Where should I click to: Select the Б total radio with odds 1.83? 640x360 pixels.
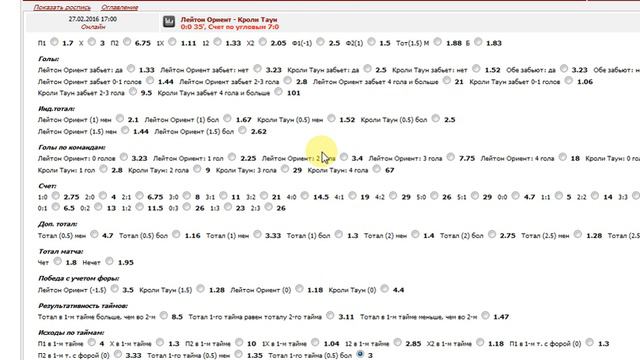tap(478, 42)
